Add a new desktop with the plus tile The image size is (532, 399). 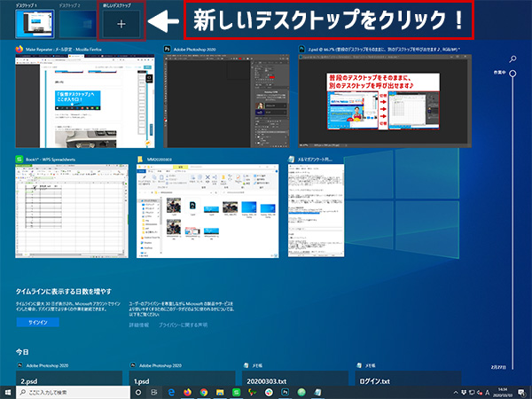coord(121,24)
